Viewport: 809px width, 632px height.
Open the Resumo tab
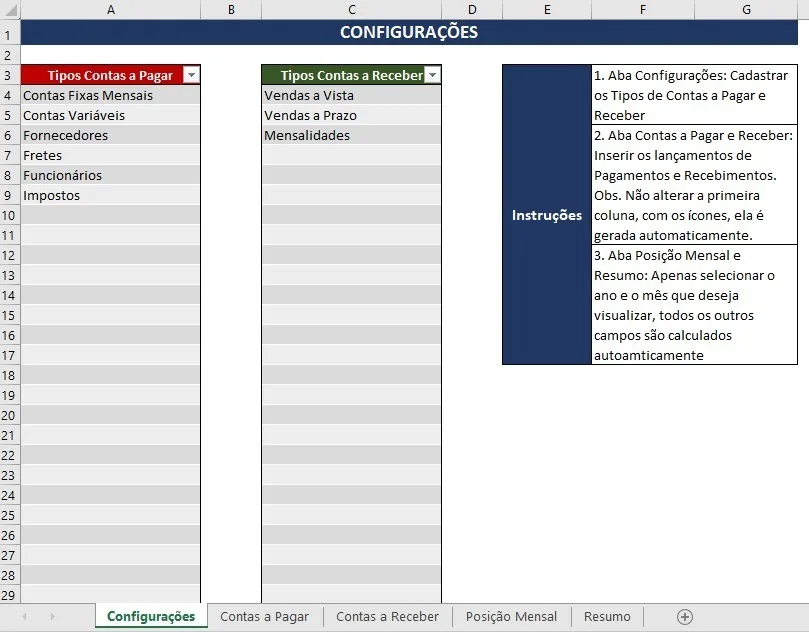click(606, 616)
